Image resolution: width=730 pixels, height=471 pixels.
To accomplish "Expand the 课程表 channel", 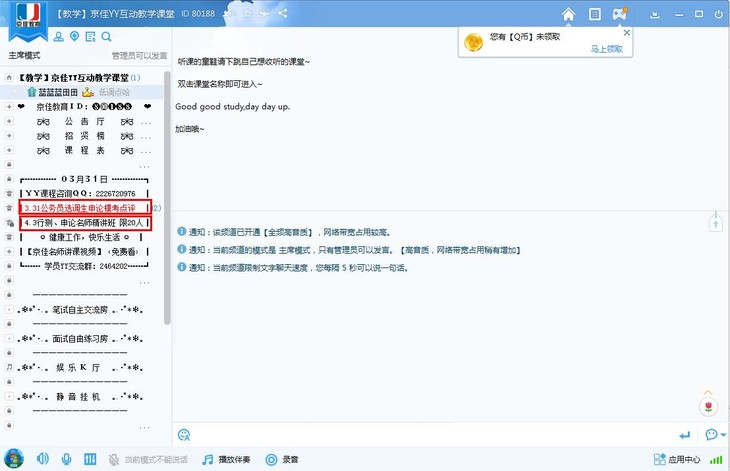I will pos(9,150).
